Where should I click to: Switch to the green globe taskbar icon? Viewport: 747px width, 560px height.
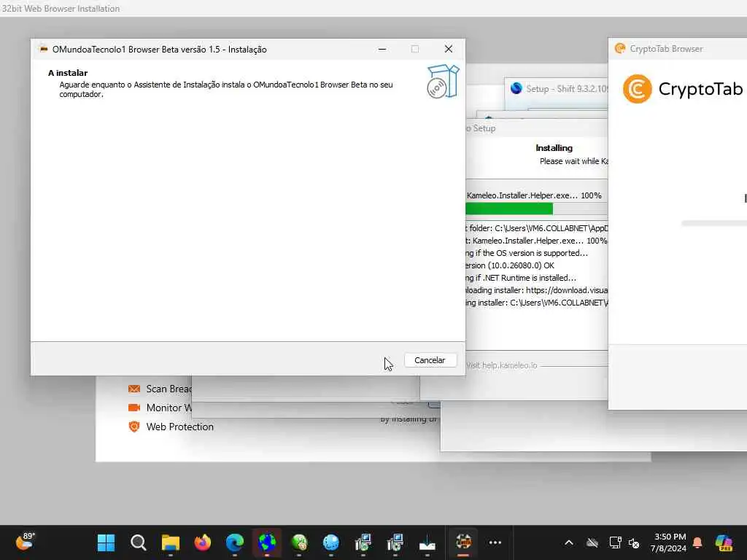(x=299, y=542)
